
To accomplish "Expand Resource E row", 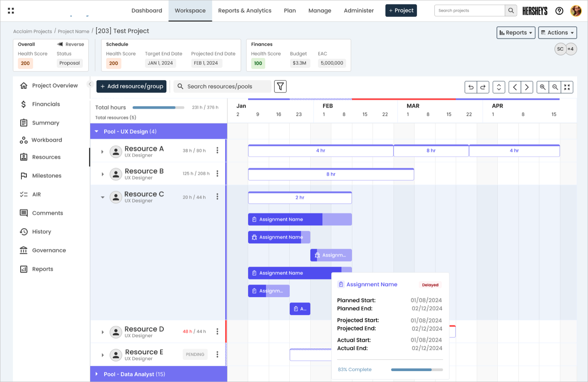I will click(x=102, y=355).
